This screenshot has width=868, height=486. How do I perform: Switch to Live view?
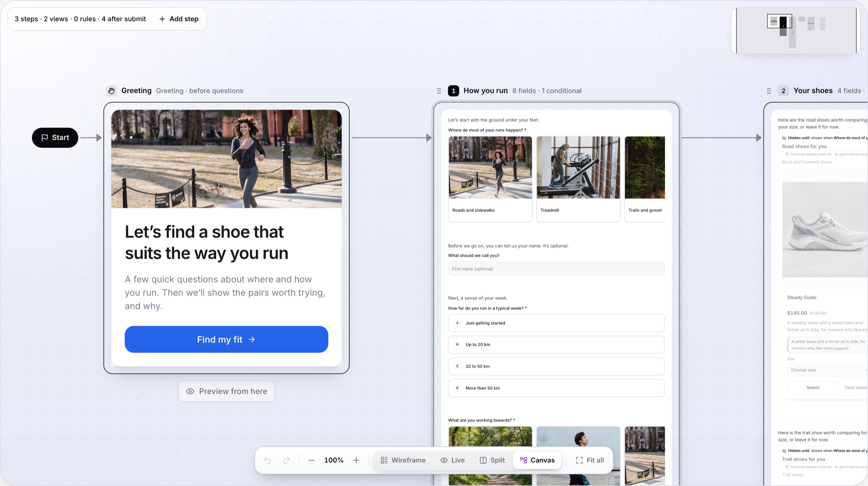pos(452,460)
